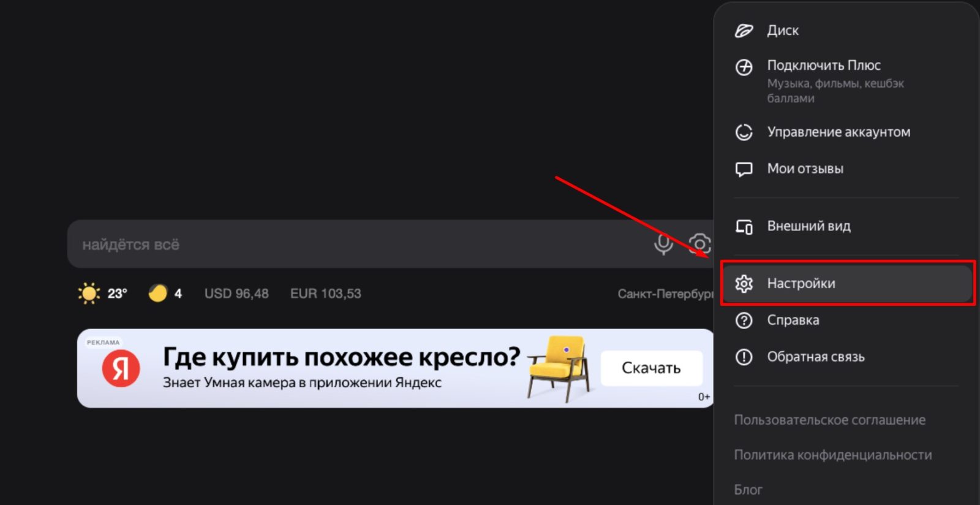Screen dimensions: 980x505
Task: Click the Настройки gear icon
Action: click(744, 283)
